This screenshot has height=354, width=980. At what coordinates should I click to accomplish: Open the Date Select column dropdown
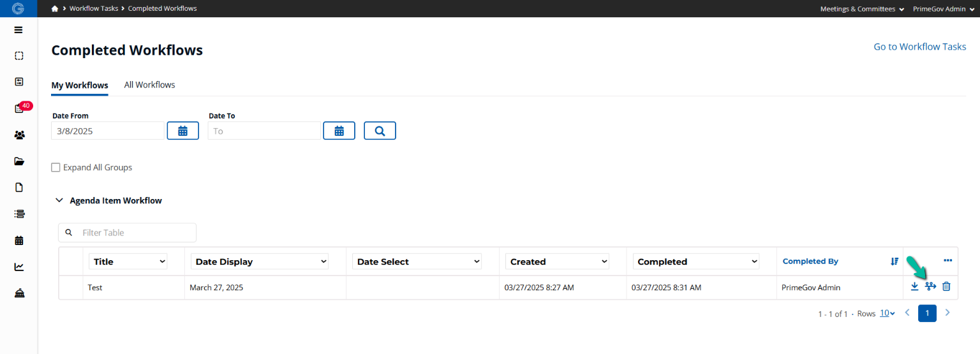click(418, 262)
